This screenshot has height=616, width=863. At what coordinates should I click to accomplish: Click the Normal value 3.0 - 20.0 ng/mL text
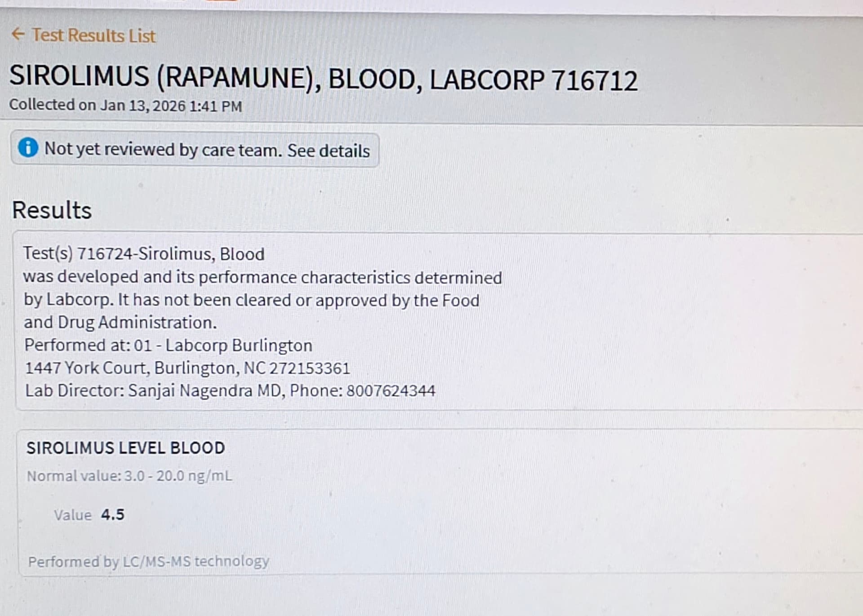click(129, 476)
